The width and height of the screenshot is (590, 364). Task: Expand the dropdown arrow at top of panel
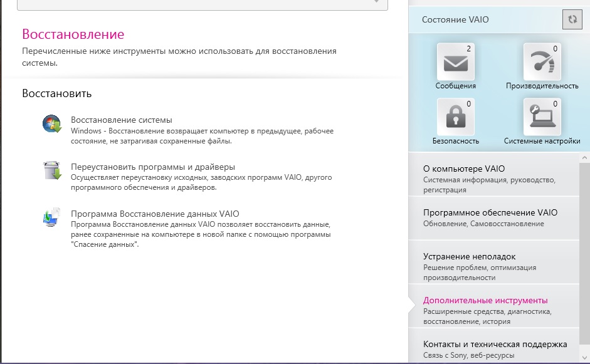(377, 2)
